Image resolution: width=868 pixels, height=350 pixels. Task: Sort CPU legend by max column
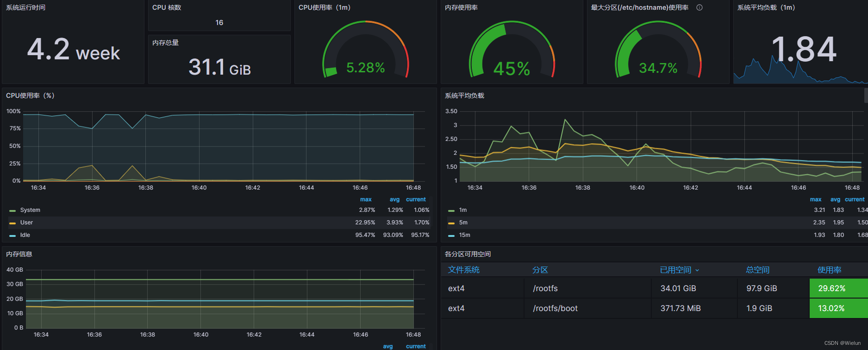[366, 199]
